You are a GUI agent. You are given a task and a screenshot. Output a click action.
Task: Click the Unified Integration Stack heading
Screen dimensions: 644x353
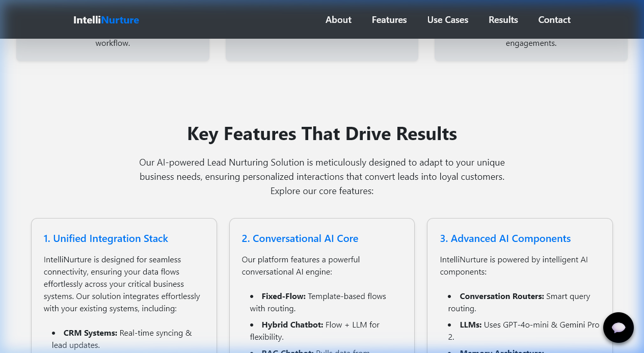[106, 238]
